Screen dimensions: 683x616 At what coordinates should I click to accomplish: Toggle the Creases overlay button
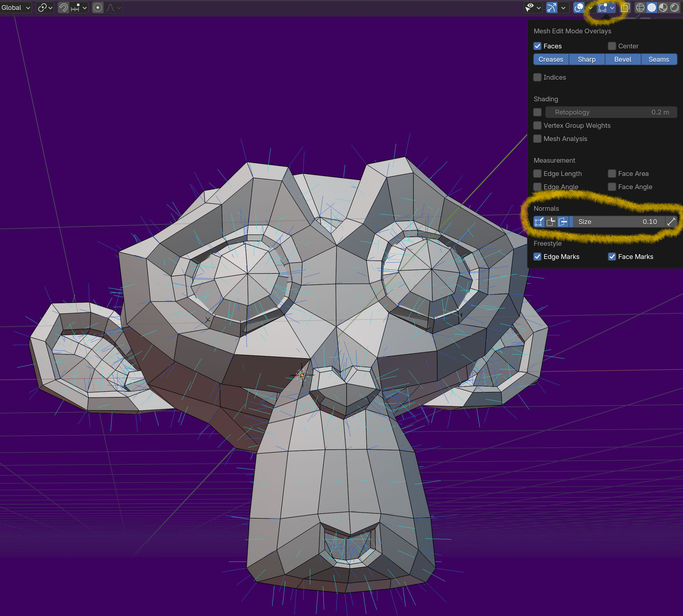tap(551, 59)
